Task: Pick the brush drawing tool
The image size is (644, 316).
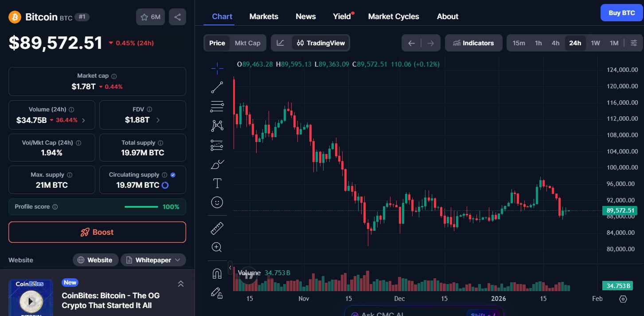Action: [217, 164]
